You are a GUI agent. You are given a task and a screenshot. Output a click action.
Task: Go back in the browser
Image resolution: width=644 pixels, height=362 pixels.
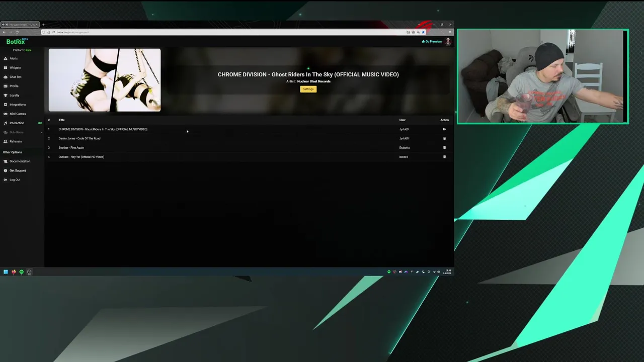point(4,32)
